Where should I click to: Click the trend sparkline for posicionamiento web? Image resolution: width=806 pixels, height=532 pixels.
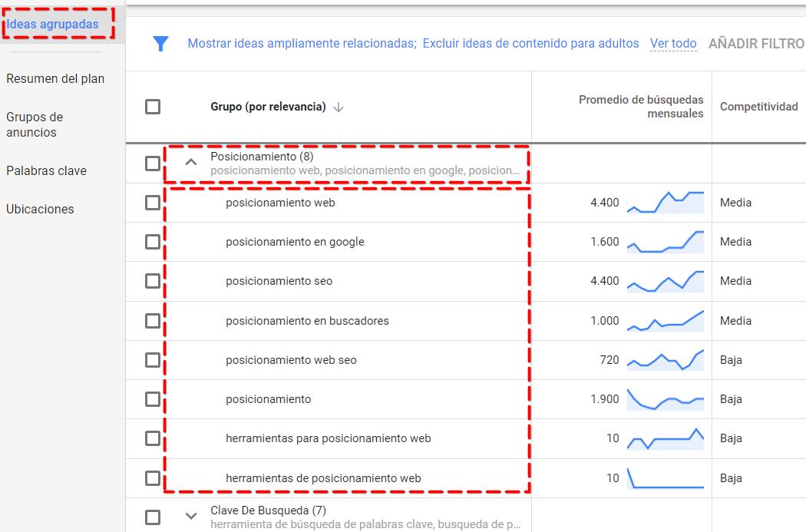point(665,203)
